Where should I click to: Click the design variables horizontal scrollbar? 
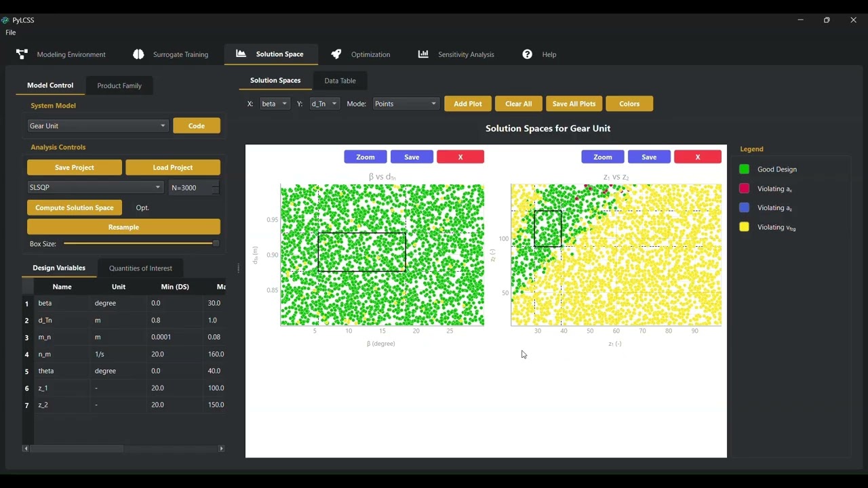77,449
